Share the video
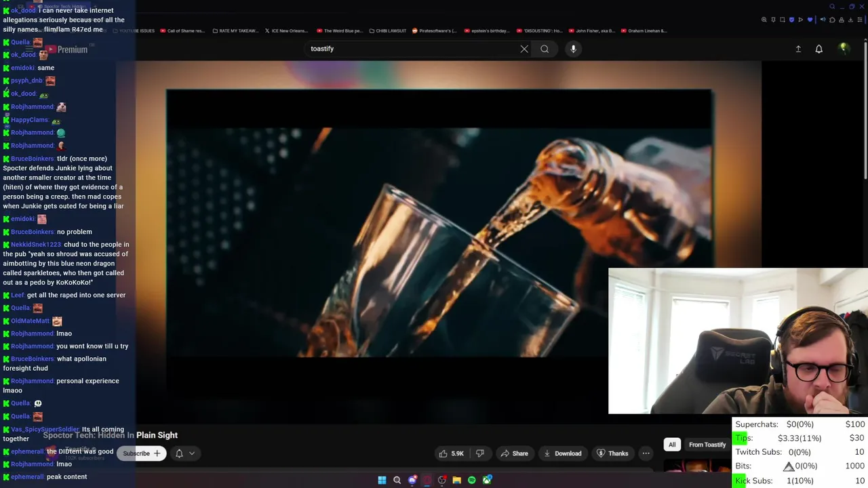Screen dimensions: 868x488 [x=513, y=453]
